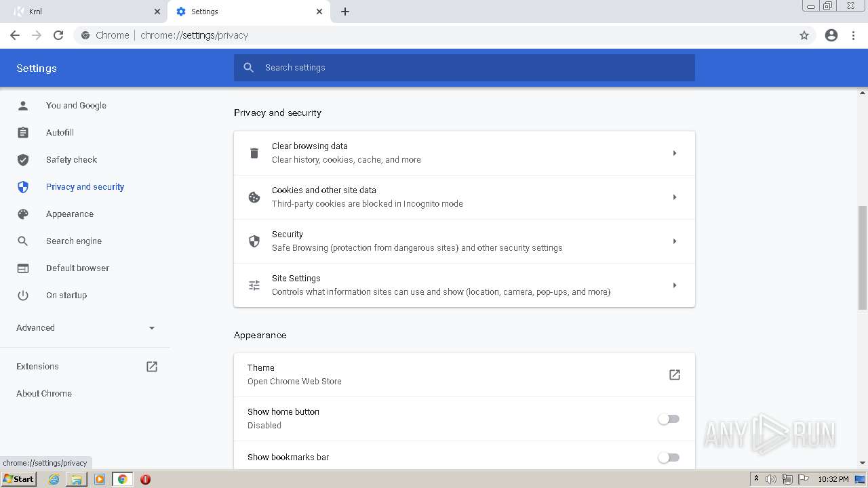Click the page vertical scrollbar thumb
Screen dimensions: 868x488
coord(863,258)
